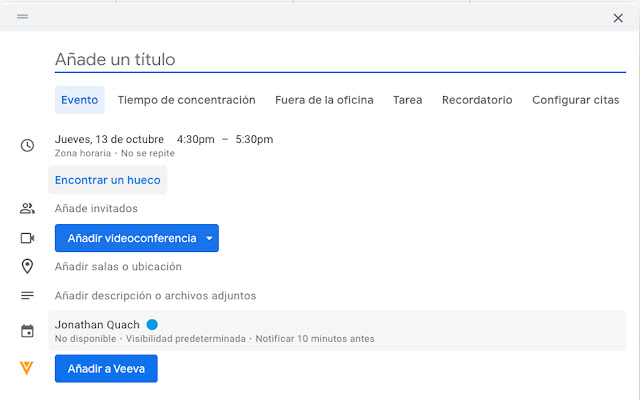
Task: Open the Zona horaria setting
Action: coord(83,153)
